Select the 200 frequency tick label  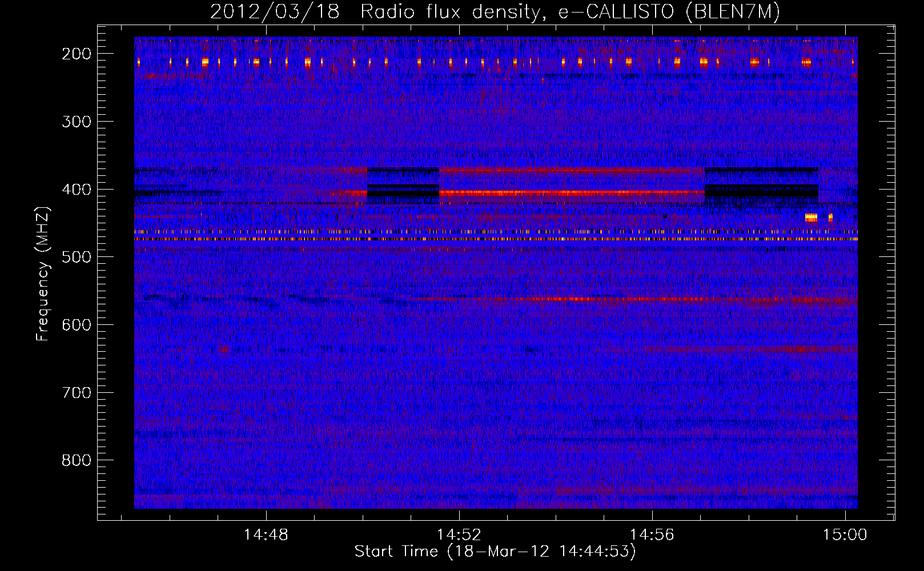pyautogui.click(x=77, y=54)
